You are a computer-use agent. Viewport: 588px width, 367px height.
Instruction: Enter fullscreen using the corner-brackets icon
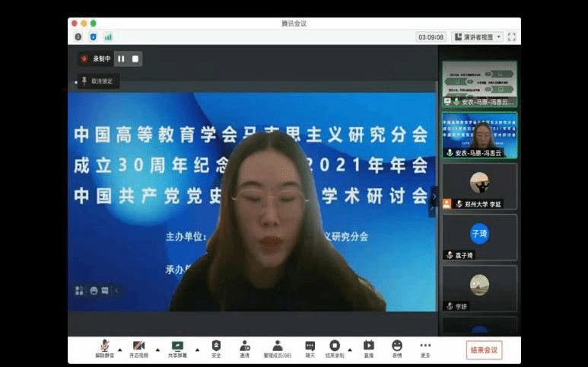(x=511, y=37)
